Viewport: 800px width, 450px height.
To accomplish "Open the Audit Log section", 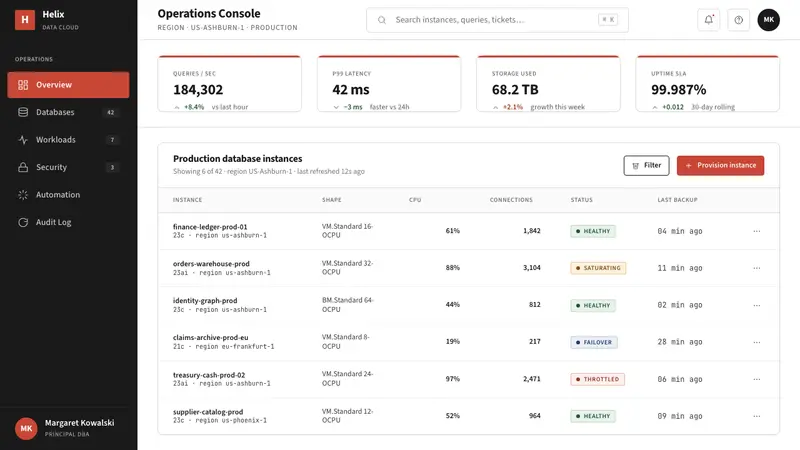I will 68,222.
